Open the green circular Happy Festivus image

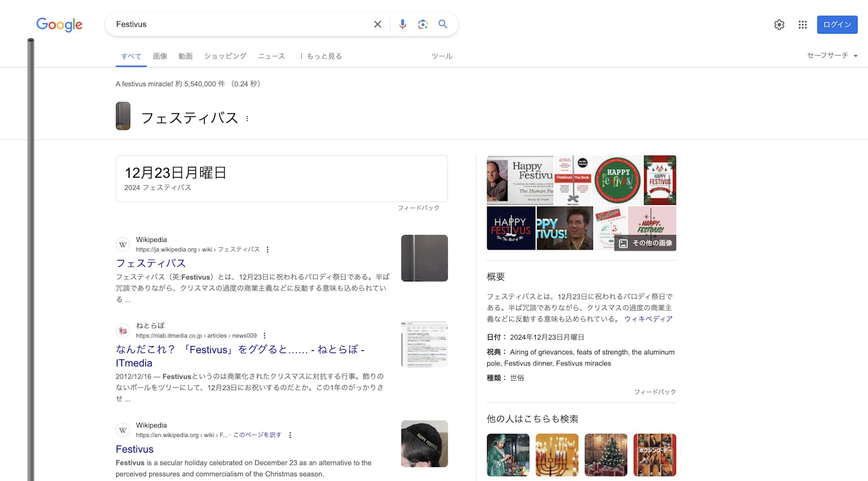[617, 180]
